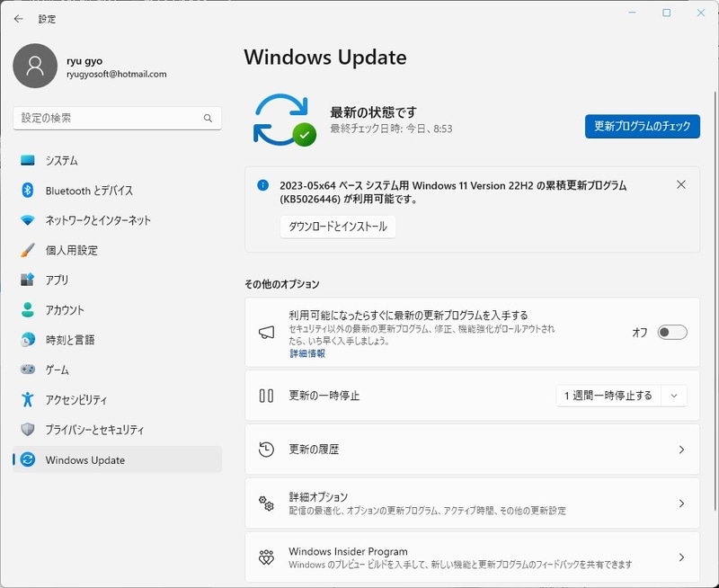
Task: Select プライバシーとセキュリティ
Action: pyautogui.click(x=118, y=429)
